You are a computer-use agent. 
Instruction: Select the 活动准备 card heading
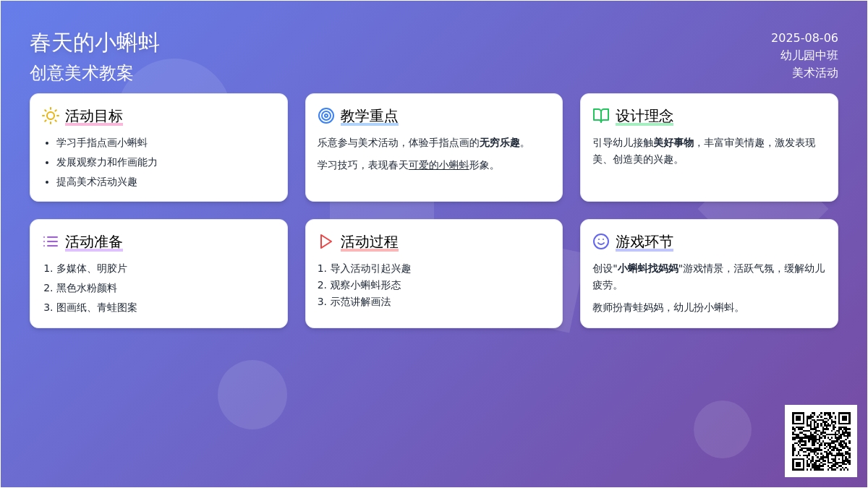pyautogui.click(x=94, y=241)
